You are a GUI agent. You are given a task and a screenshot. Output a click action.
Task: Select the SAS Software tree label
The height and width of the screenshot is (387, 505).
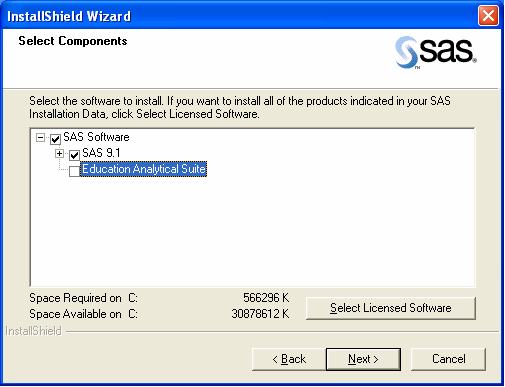[x=96, y=137]
